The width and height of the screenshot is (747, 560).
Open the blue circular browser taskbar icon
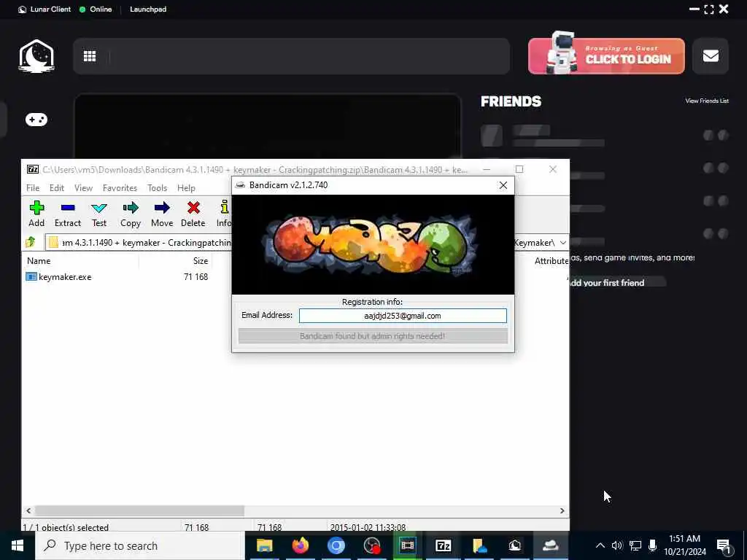[x=336, y=545]
